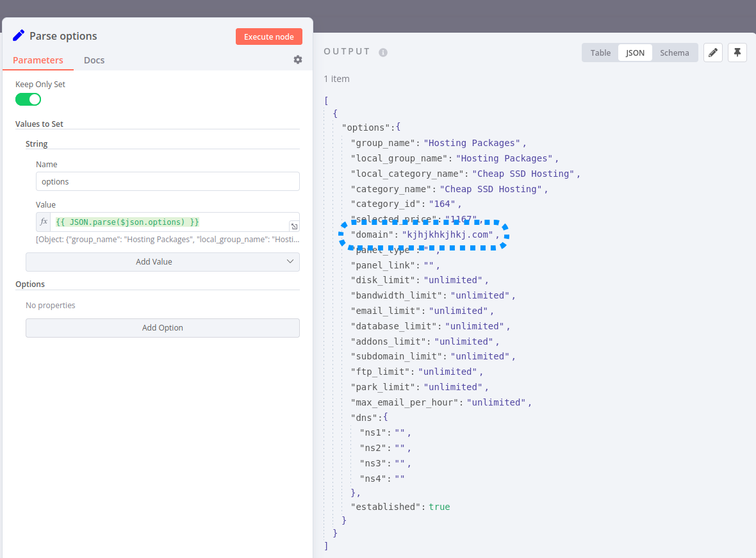Click the output info icon

click(x=383, y=53)
